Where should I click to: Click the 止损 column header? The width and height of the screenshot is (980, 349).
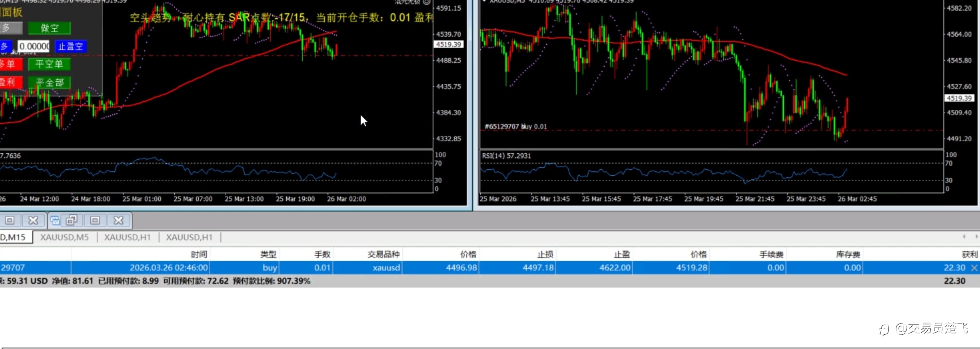(x=545, y=254)
